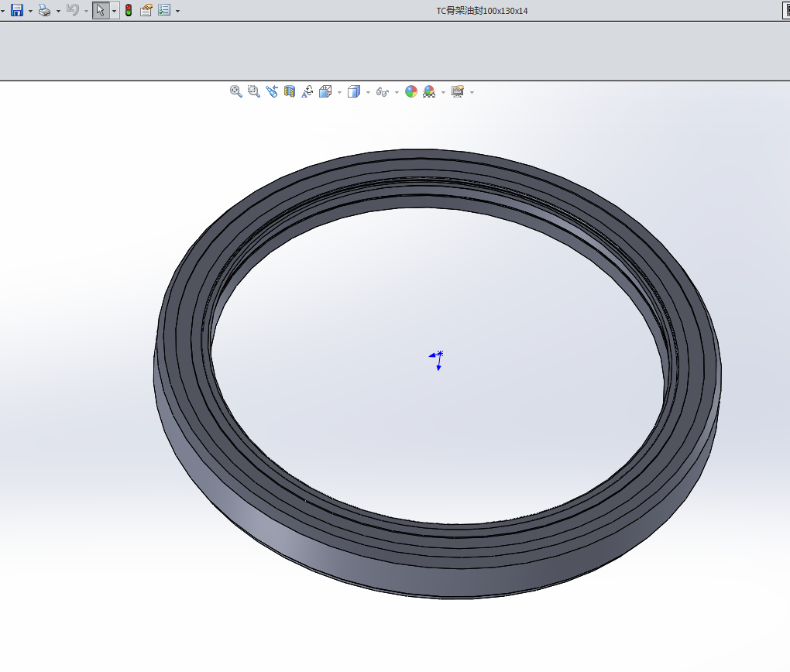The image size is (790, 672).
Task: Click the title text TC骨架油封100x130x14
Action: [x=483, y=11]
